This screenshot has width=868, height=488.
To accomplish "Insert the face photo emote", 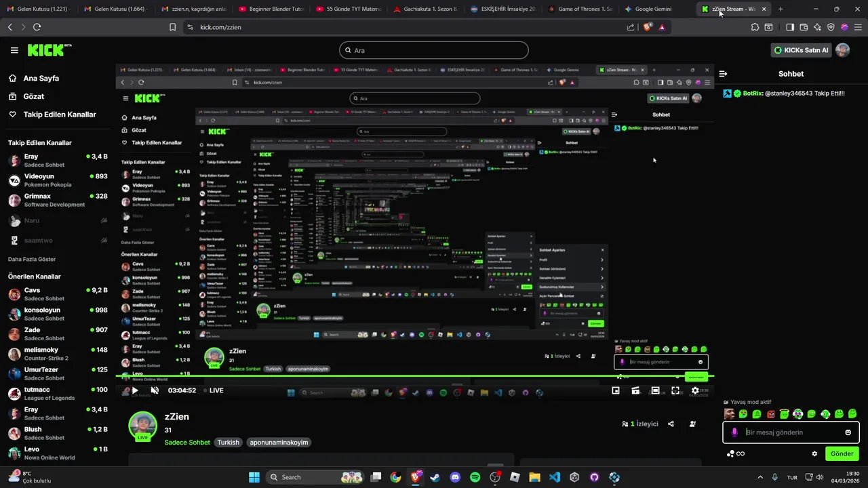I will [730, 414].
